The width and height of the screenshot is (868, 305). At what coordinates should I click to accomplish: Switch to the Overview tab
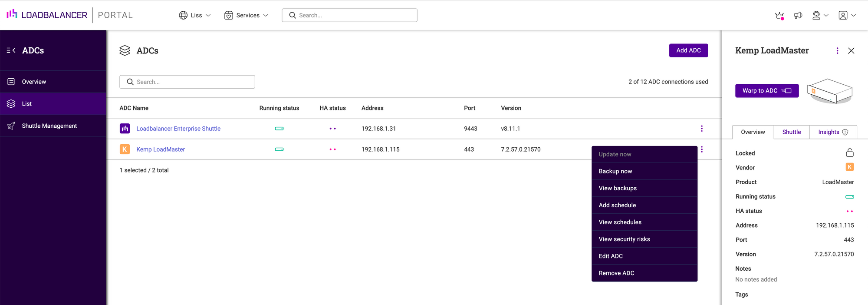pos(753,132)
